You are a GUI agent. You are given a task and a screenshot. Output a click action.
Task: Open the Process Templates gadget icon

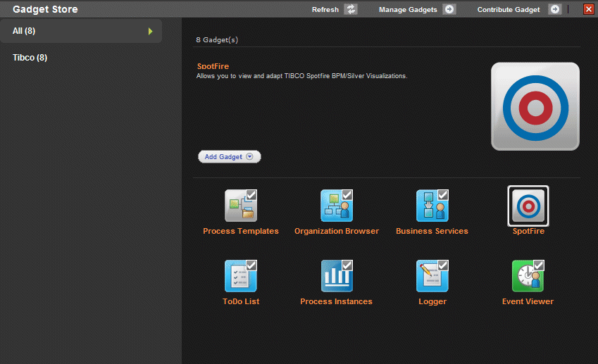tap(241, 206)
